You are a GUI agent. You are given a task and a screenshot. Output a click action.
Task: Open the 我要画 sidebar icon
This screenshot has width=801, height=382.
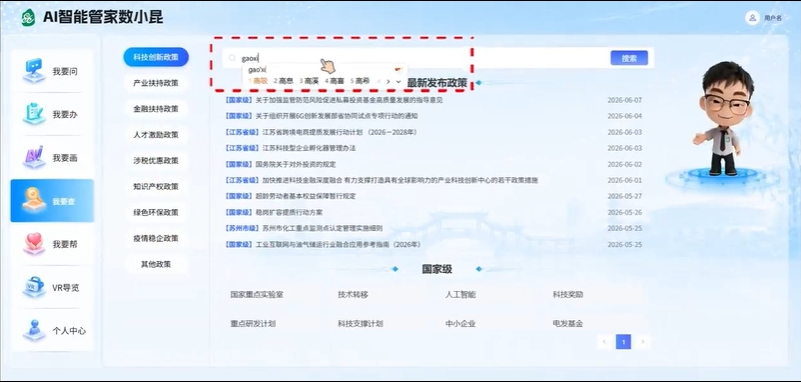click(34, 157)
